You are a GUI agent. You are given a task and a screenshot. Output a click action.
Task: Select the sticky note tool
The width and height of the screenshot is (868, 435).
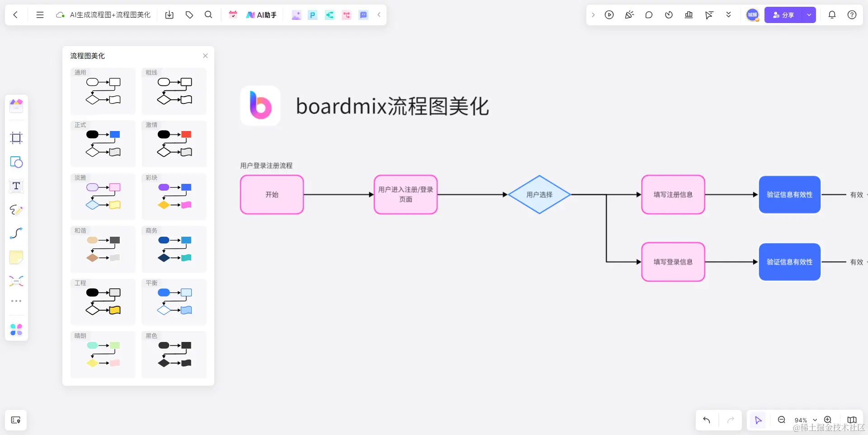tap(16, 257)
